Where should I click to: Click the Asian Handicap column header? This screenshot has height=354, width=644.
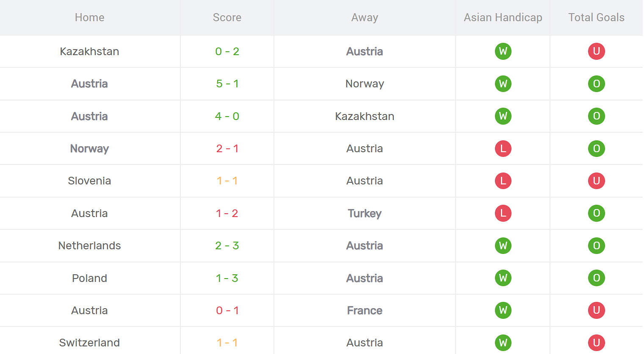(503, 17)
